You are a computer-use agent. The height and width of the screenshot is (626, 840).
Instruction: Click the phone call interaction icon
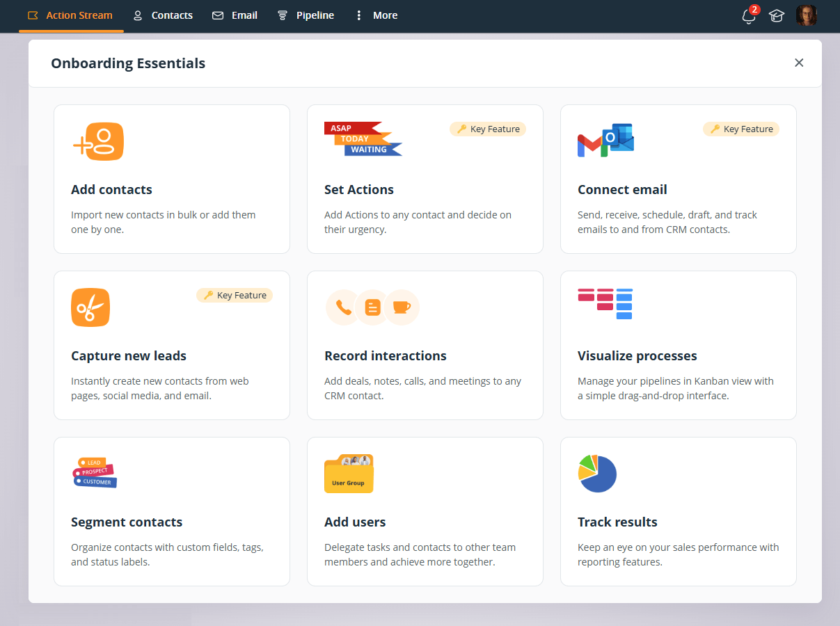[x=342, y=307]
